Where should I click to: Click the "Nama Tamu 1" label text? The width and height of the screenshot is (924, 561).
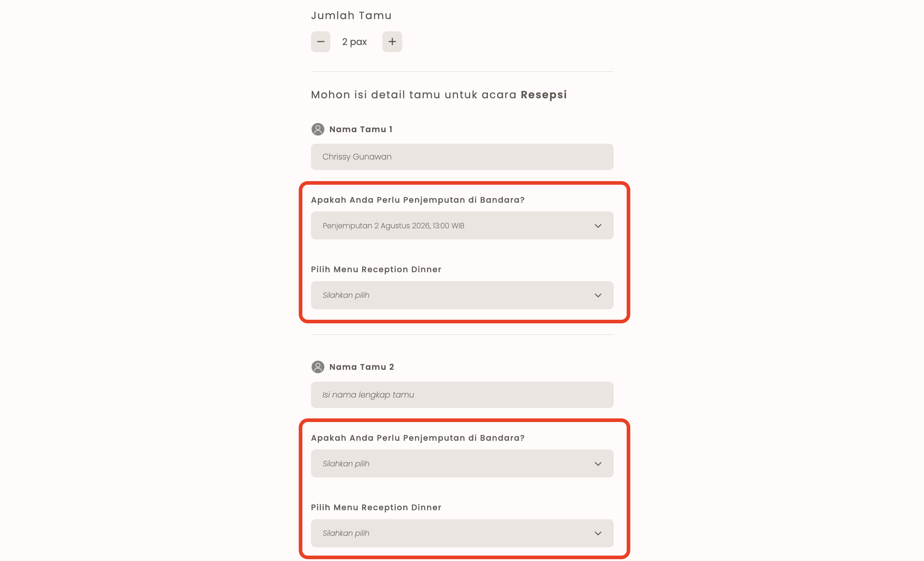(361, 129)
